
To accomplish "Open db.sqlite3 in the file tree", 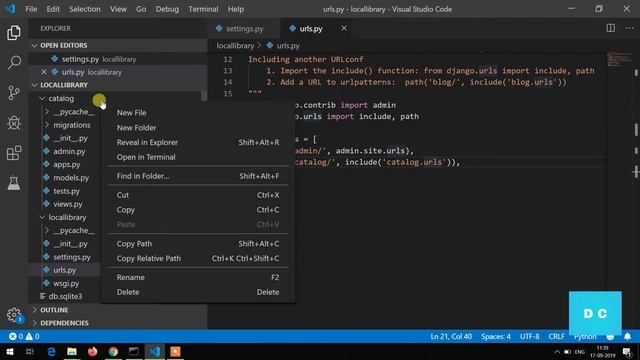I will point(65,296).
